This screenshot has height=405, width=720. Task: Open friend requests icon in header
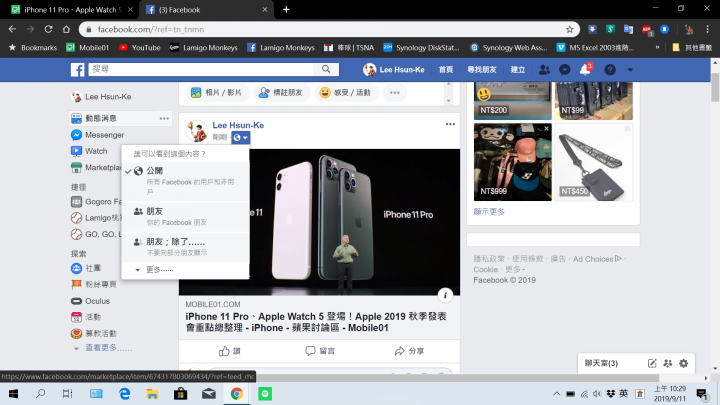544,70
